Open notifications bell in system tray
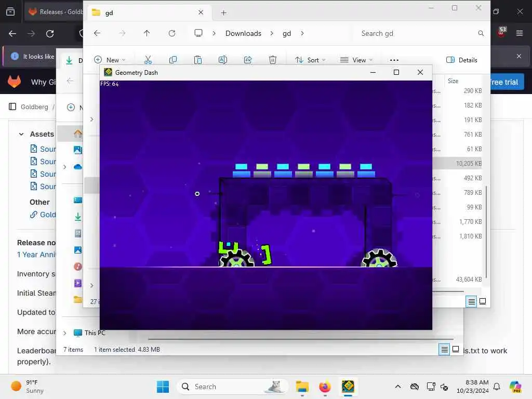 coord(497,387)
